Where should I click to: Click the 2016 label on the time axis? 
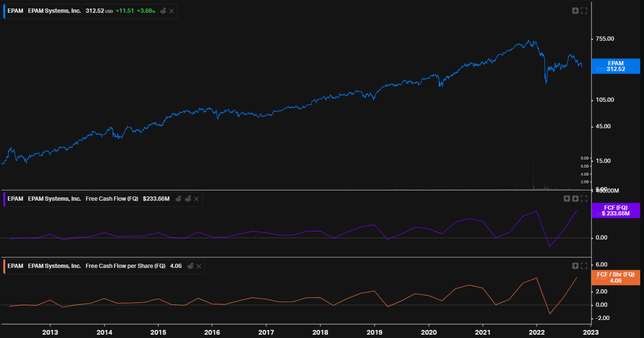pos(212,332)
